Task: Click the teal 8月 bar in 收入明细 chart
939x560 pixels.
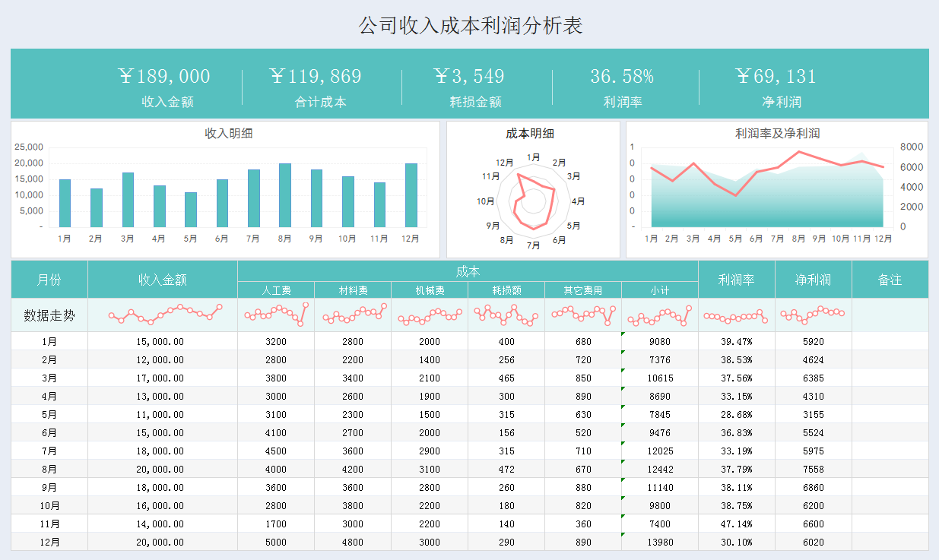Action: [x=285, y=194]
